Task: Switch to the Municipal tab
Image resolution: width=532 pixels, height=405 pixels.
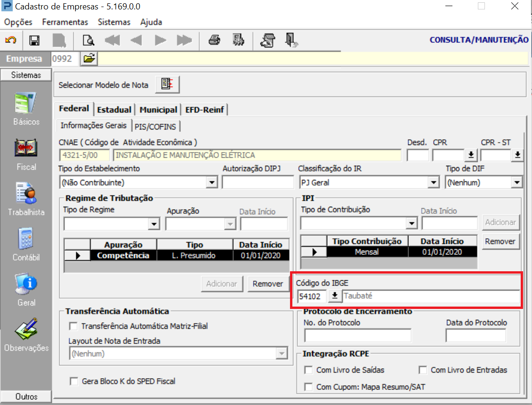Action: pos(159,110)
